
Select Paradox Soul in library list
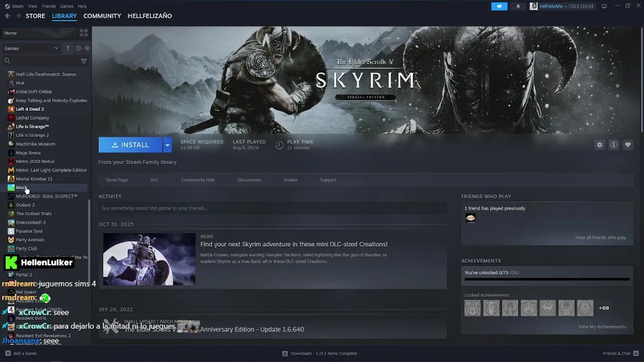click(29, 231)
